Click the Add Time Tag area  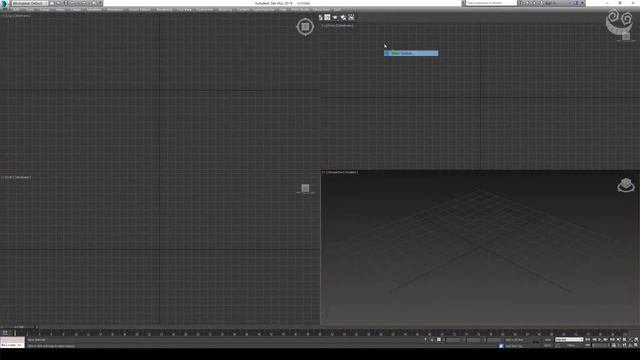[x=513, y=346]
